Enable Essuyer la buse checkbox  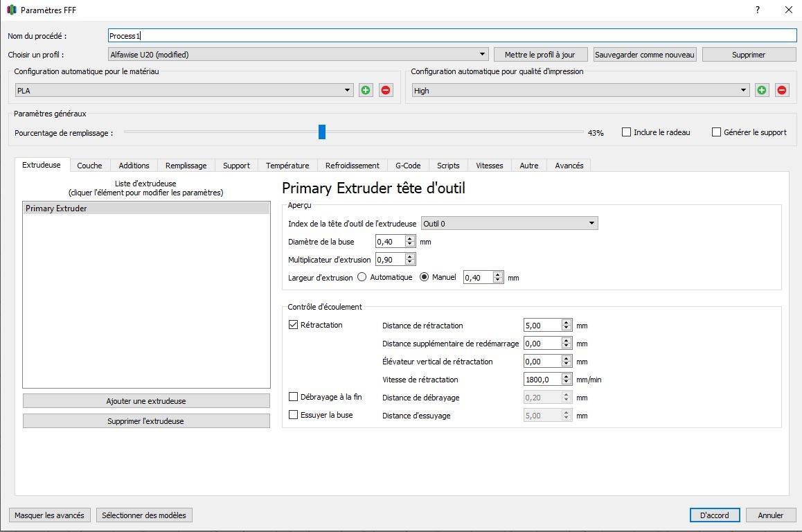pyautogui.click(x=293, y=415)
